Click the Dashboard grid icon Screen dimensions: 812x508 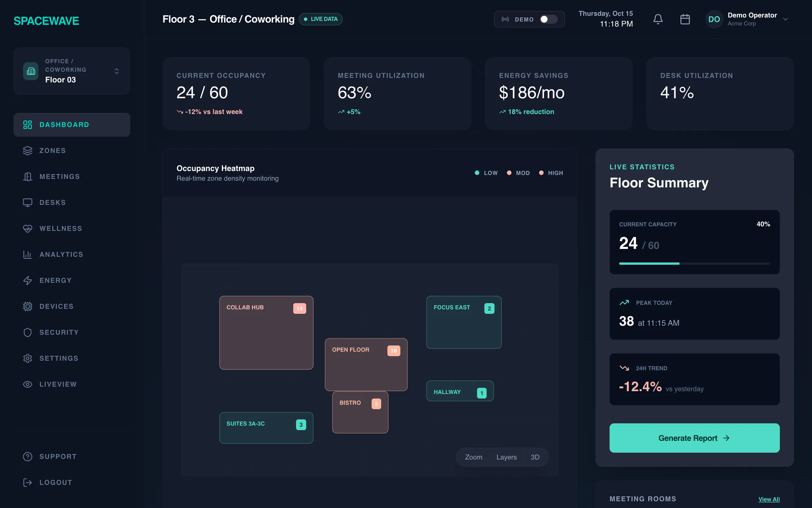[27, 125]
